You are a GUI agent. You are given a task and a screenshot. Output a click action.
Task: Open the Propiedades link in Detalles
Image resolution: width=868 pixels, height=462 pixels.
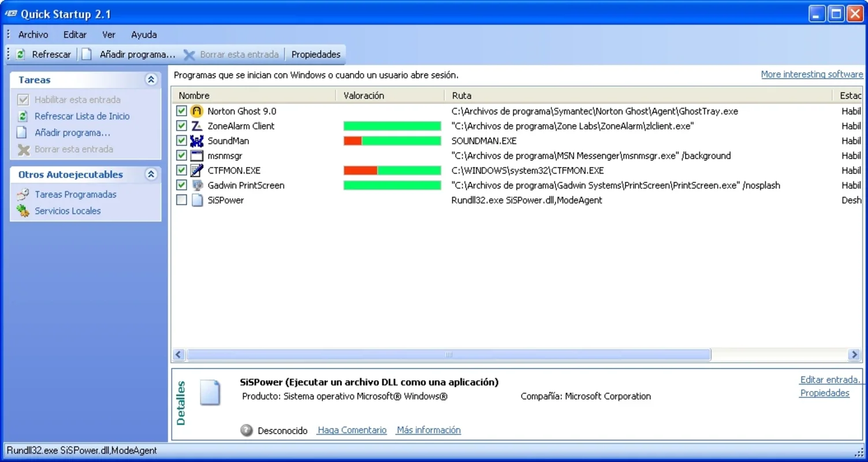pyautogui.click(x=825, y=393)
